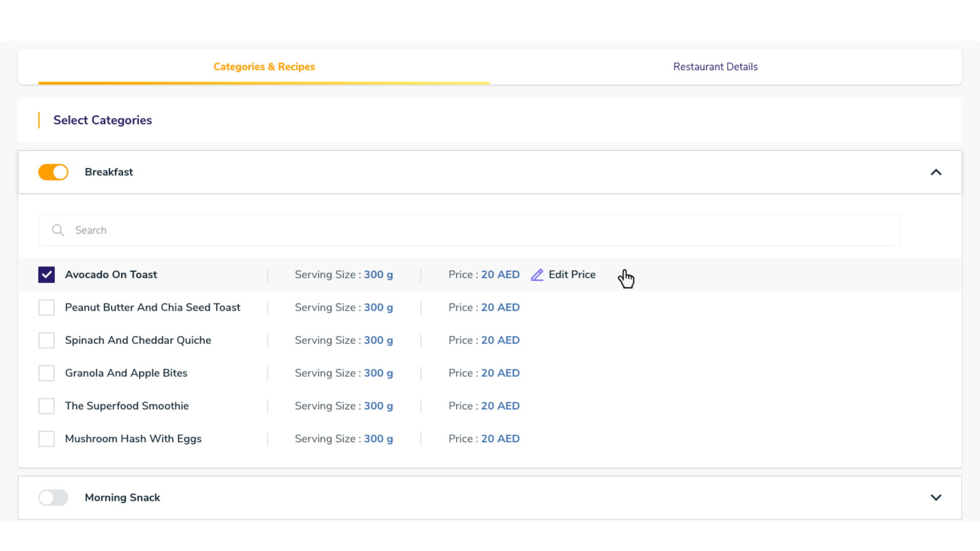
Task: Click the Breakfast category header label
Action: (109, 172)
